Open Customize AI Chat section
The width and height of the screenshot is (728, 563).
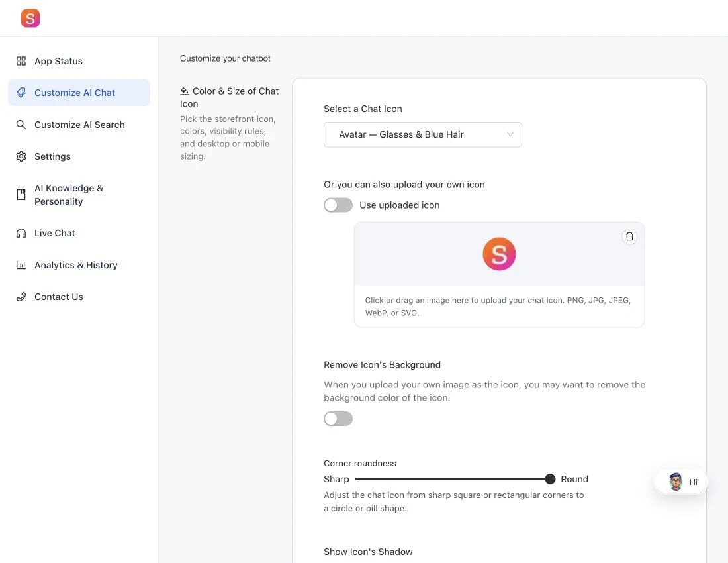(x=79, y=93)
